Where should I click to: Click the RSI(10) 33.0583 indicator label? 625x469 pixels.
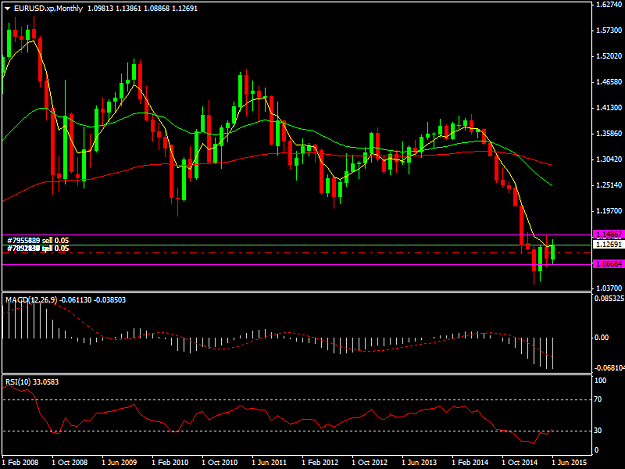click(32, 382)
